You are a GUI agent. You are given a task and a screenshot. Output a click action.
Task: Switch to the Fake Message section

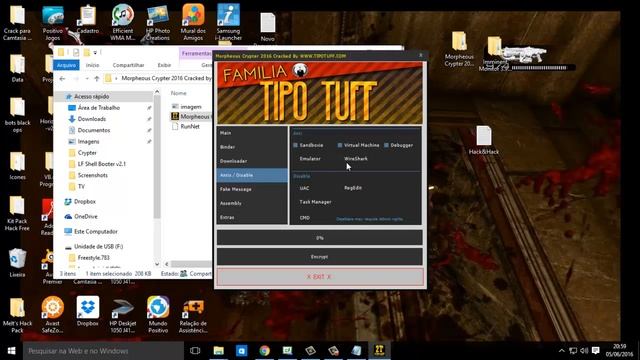coord(252,189)
